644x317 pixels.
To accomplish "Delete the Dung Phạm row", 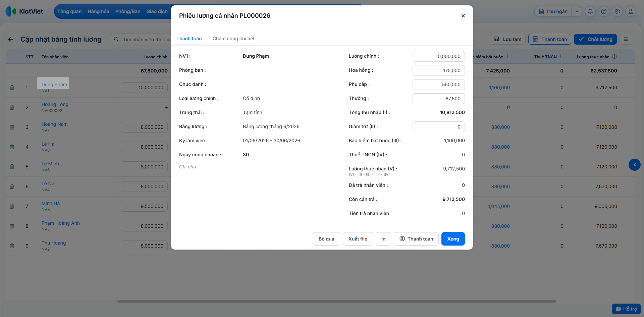I will 12,88.
